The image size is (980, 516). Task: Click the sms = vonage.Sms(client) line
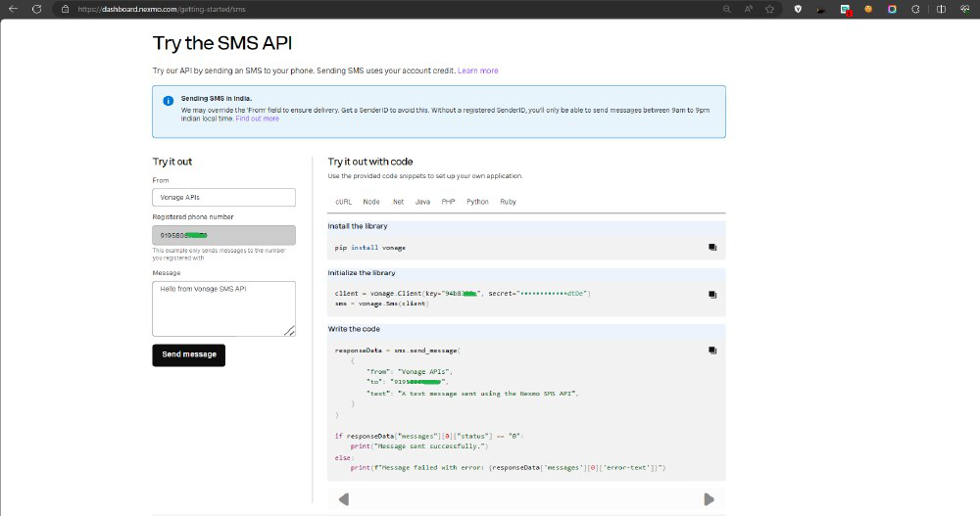pos(382,304)
